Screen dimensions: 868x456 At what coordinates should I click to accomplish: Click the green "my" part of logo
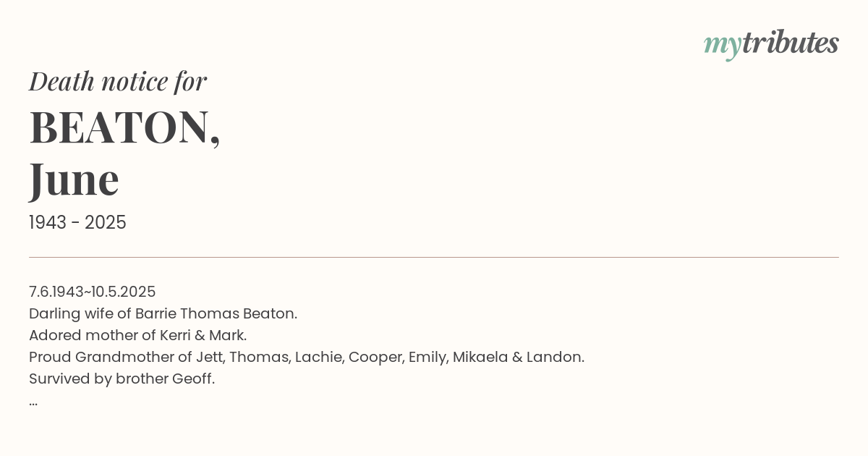(x=723, y=46)
